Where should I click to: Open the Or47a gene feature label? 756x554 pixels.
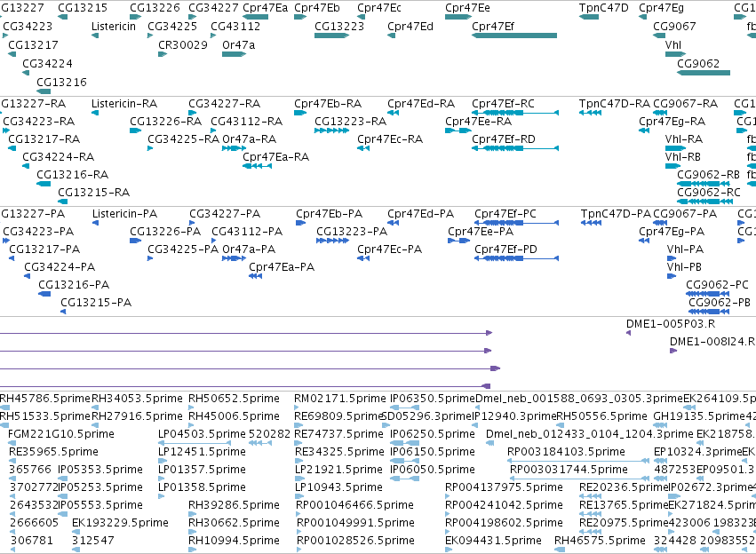(239, 44)
